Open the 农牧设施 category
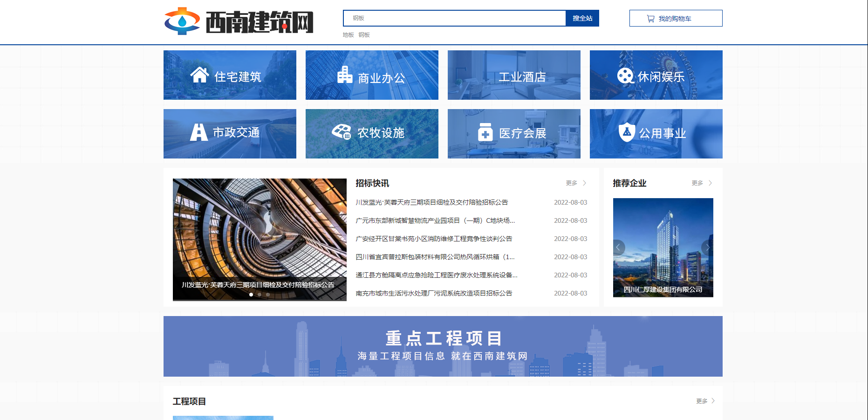 pyautogui.click(x=372, y=134)
